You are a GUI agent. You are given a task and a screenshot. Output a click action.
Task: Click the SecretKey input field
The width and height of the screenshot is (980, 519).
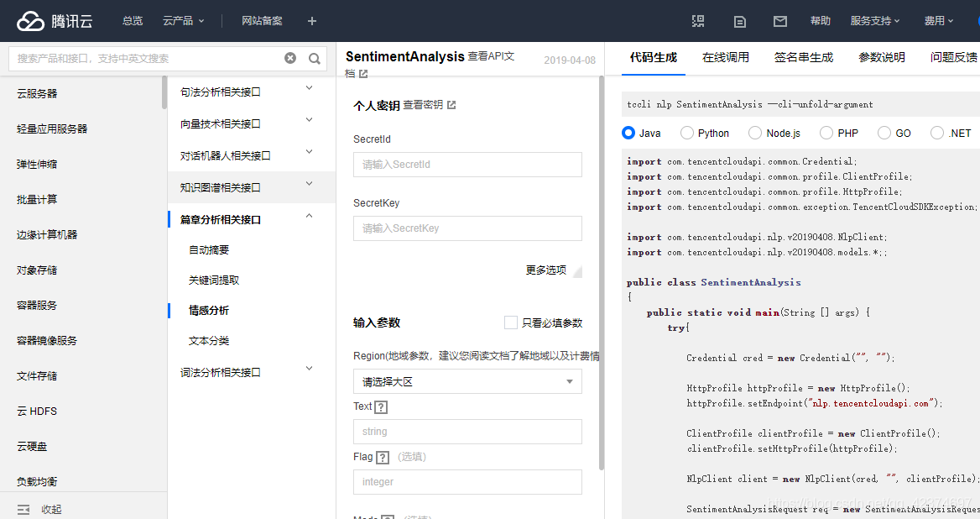click(x=467, y=228)
